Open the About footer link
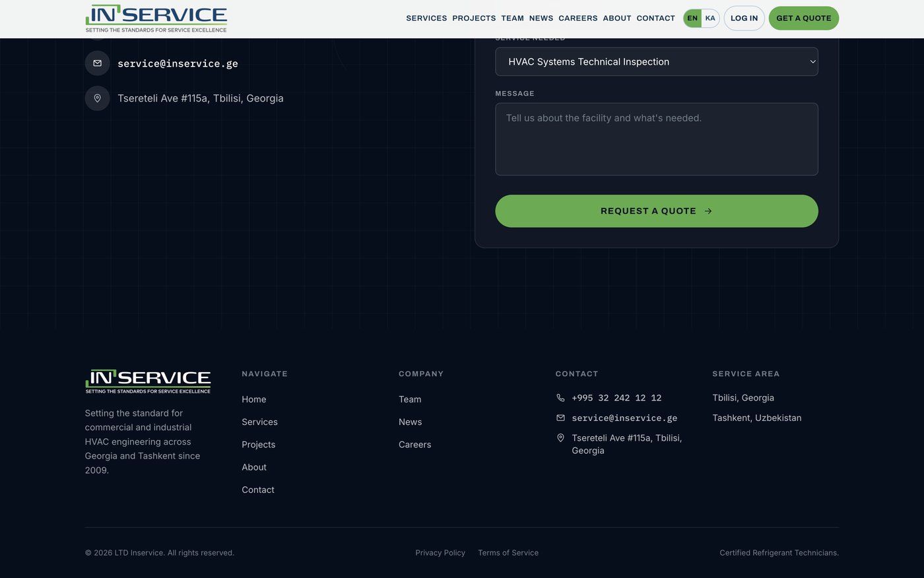The image size is (924, 578). coord(254,467)
